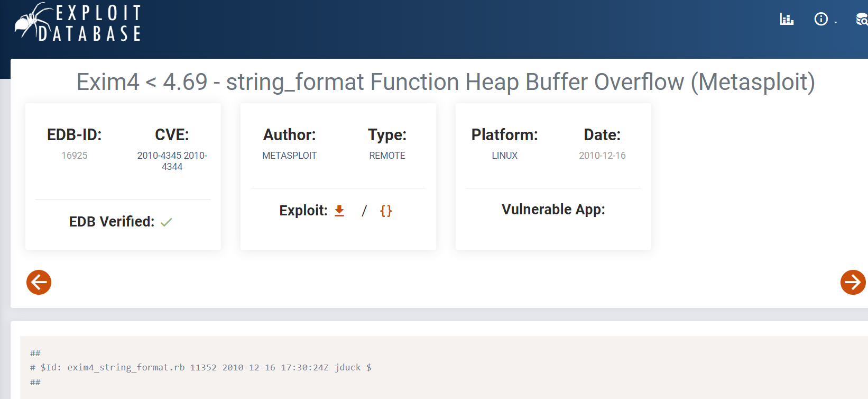
Task: Download the exploit using the download arrow icon
Action: click(339, 211)
